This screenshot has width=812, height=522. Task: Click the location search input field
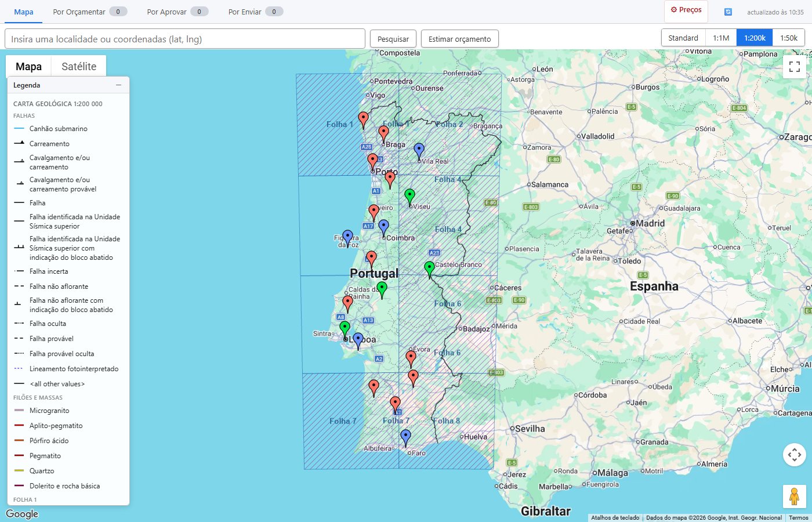[x=185, y=39]
